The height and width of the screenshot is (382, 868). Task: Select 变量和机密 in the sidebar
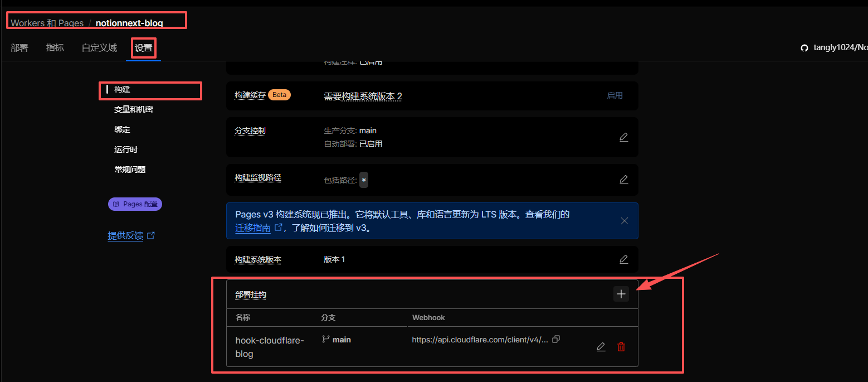(x=134, y=109)
